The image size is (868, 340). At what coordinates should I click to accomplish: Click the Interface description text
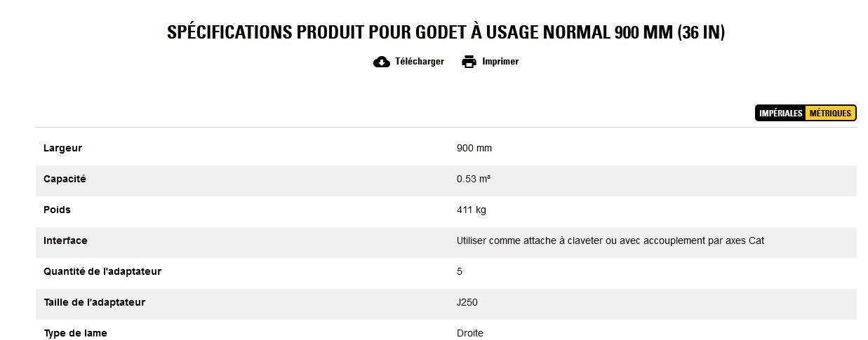(x=610, y=241)
